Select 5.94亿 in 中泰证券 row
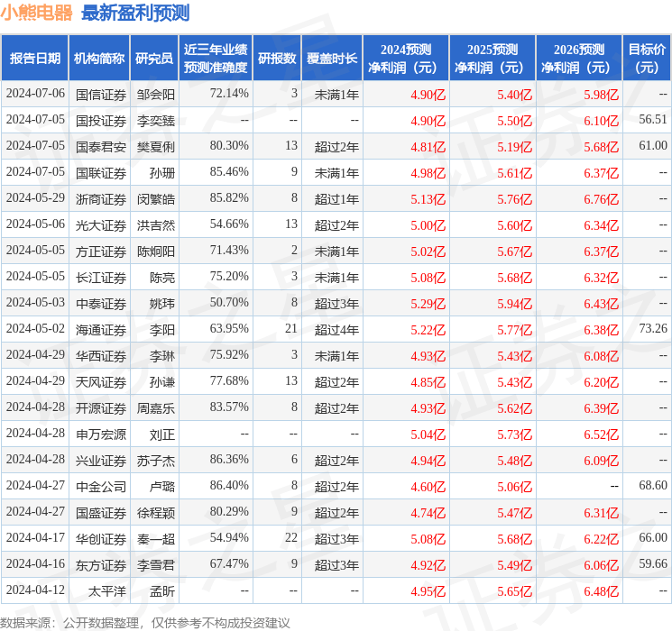672x631 pixels. click(514, 303)
